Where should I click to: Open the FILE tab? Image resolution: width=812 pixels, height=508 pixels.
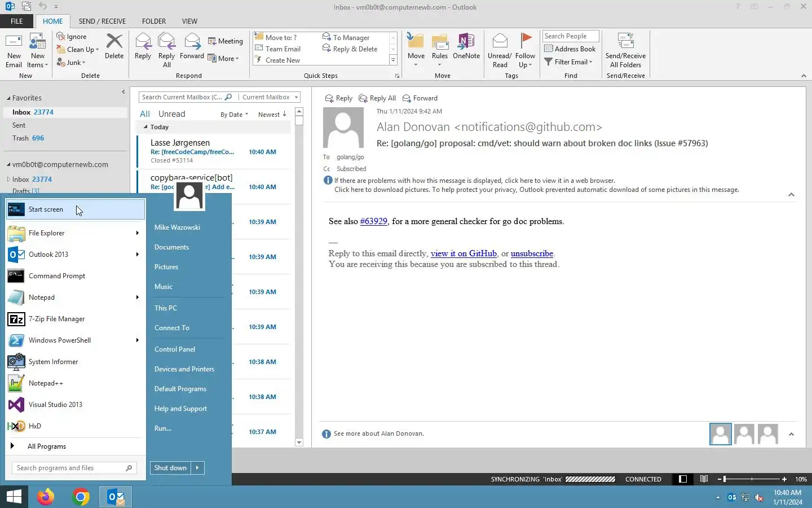pos(17,21)
